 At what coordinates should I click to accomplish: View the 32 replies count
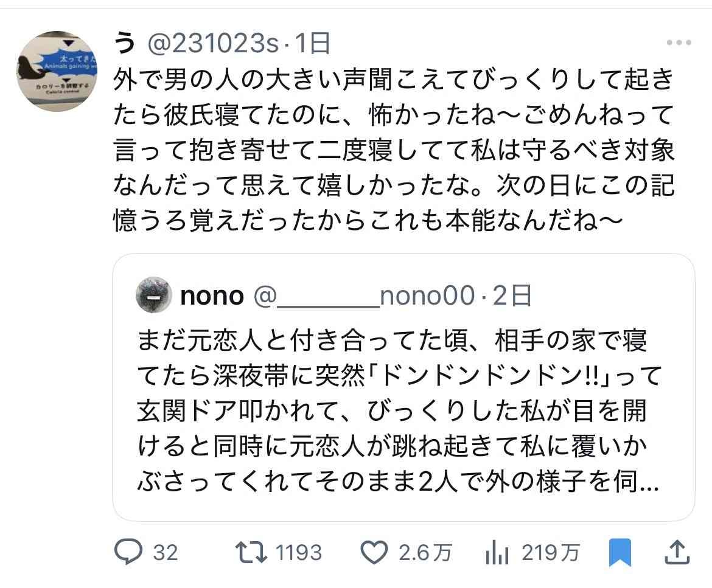(165, 553)
